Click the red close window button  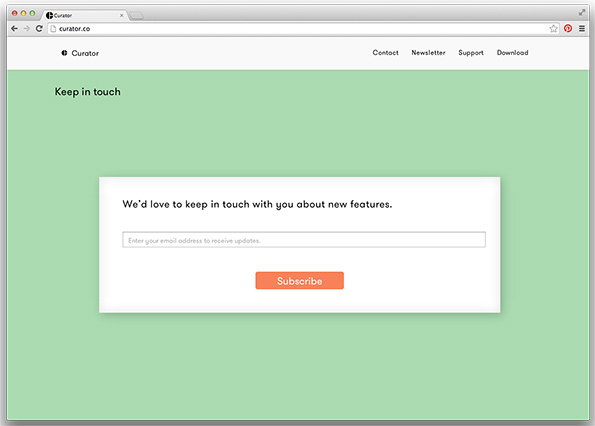(14, 13)
